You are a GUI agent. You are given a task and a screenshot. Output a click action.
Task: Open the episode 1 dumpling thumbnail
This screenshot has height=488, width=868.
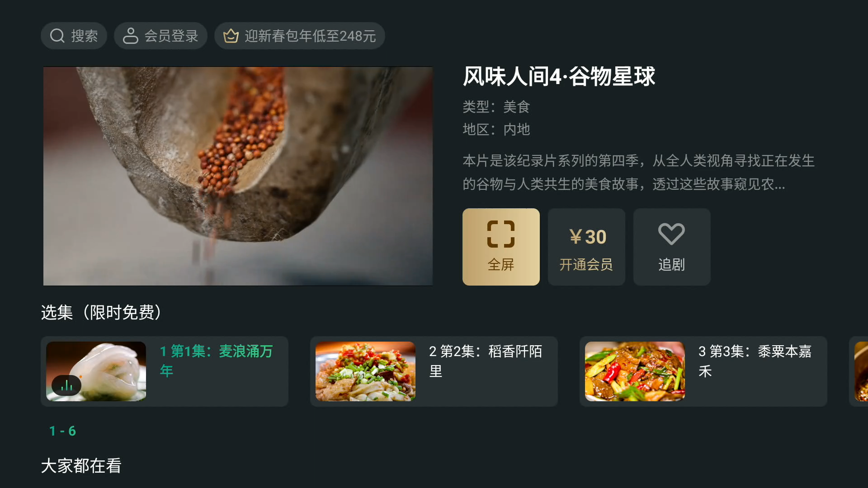(x=96, y=371)
